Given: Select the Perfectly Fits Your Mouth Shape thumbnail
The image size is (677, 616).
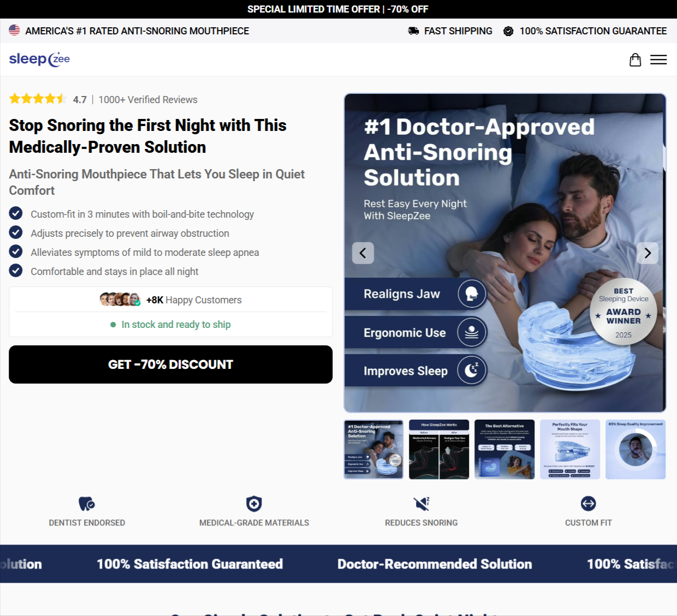Looking at the screenshot, I should [570, 450].
